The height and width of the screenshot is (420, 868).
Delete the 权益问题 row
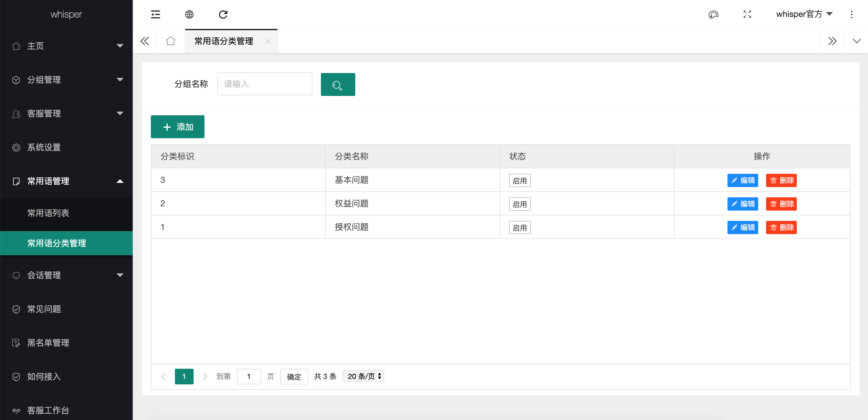pos(781,204)
